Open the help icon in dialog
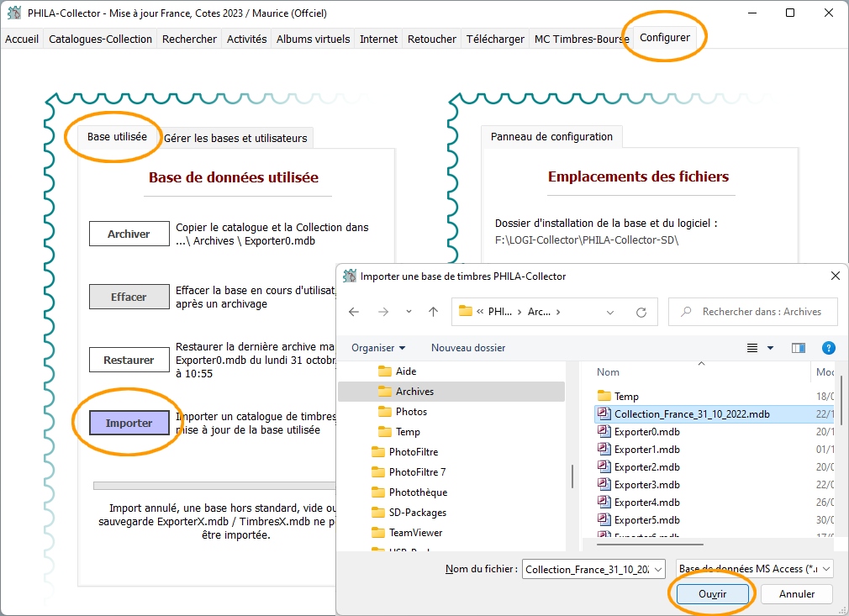This screenshot has width=849, height=616. pos(829,348)
